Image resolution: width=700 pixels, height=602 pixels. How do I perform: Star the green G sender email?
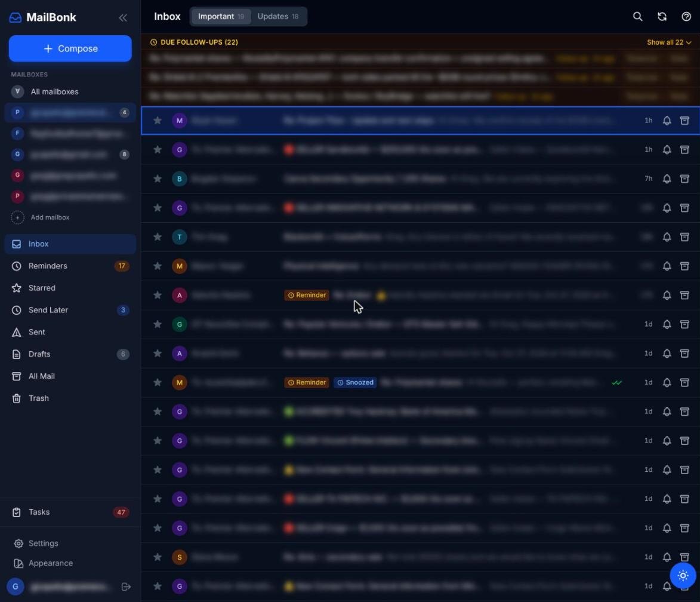(157, 324)
